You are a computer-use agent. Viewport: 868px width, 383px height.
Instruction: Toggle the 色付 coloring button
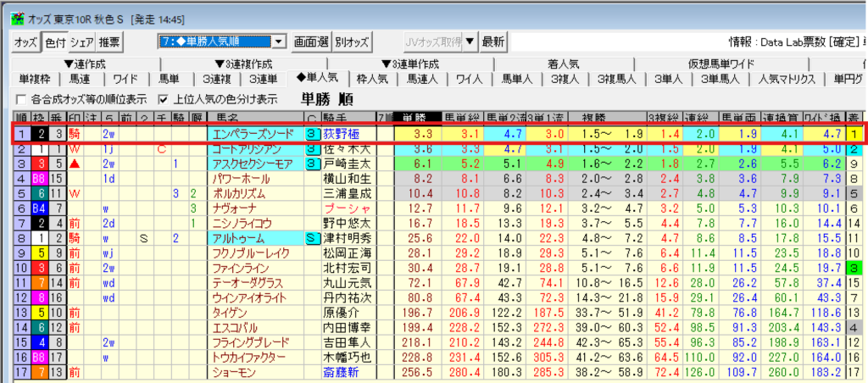click(x=54, y=42)
